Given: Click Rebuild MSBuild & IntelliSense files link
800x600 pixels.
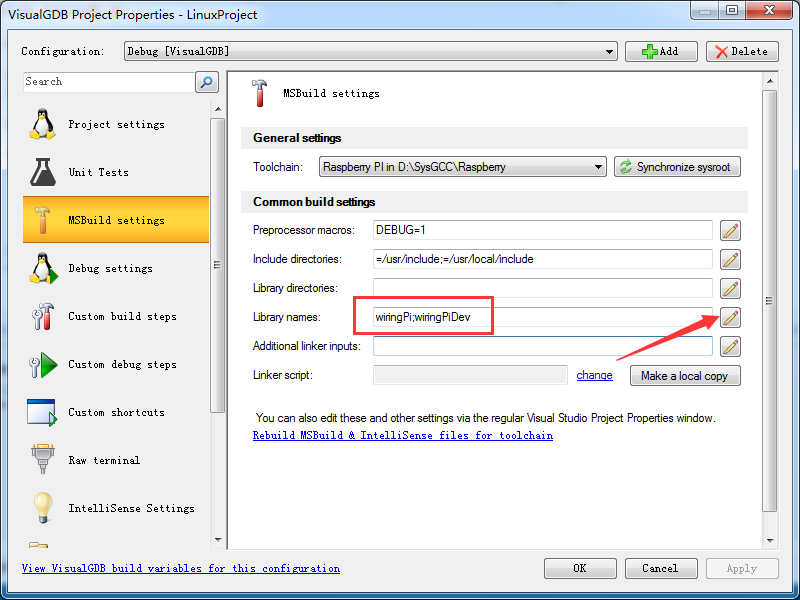Looking at the screenshot, I should tap(402, 436).
